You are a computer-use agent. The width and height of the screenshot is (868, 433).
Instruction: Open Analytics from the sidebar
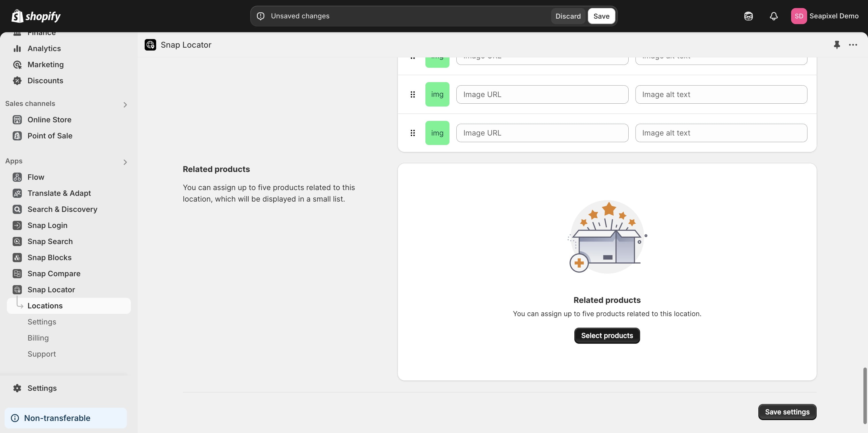click(44, 48)
